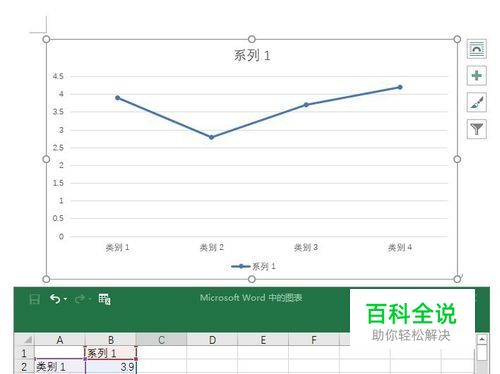
Task: Click cell B2 with value 3.9
Action: click(x=111, y=367)
